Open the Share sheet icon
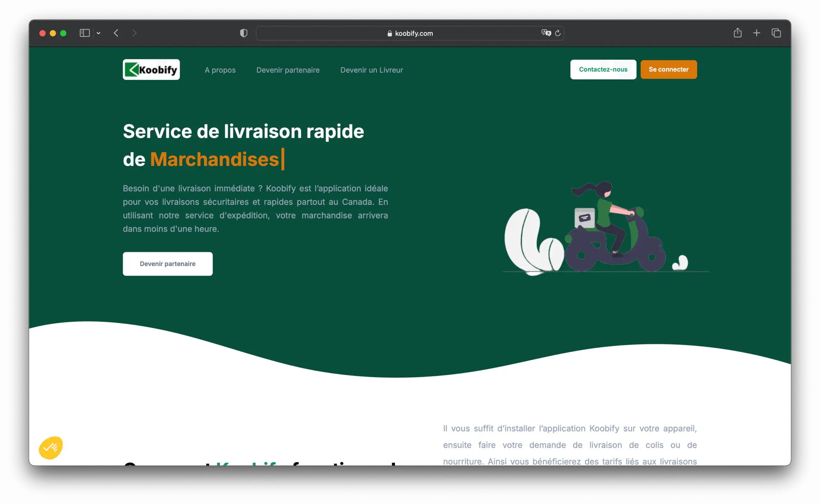The width and height of the screenshot is (820, 504). 738,33
